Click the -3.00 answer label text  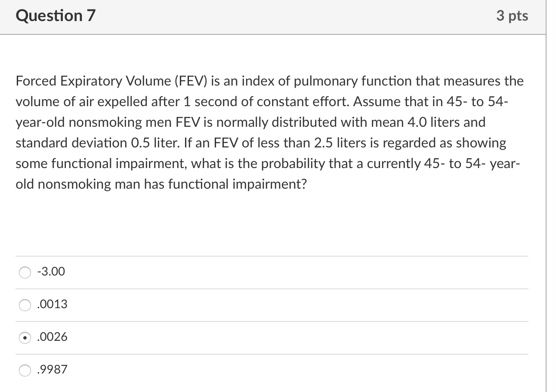pyautogui.click(x=50, y=272)
